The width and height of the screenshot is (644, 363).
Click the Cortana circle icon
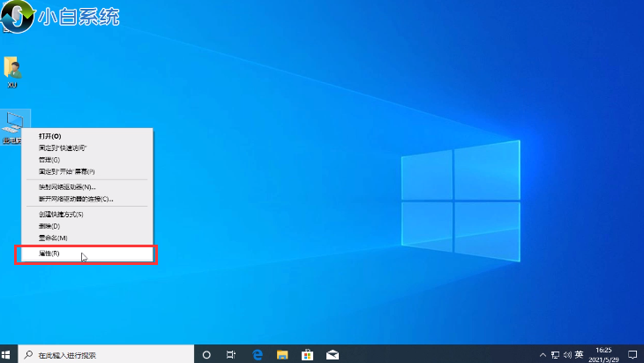tap(206, 354)
